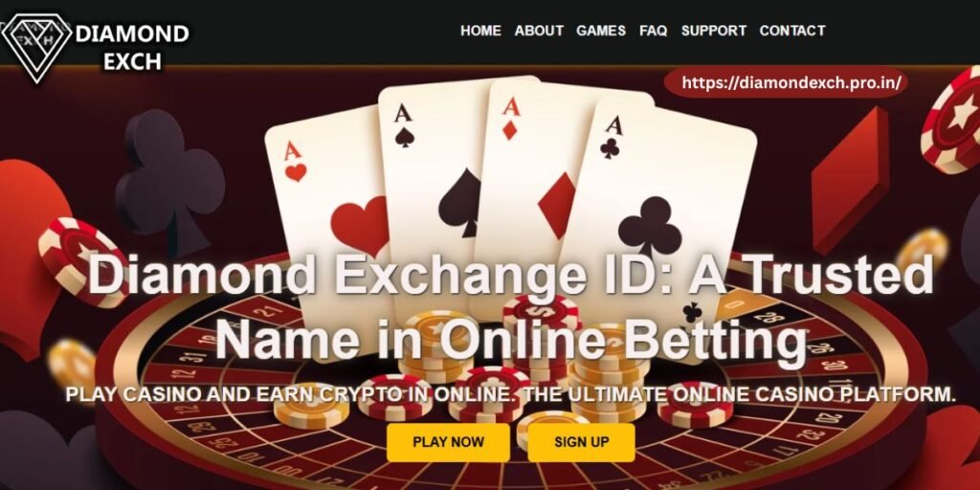
Task: Select FAQ in the navigation bar
Action: point(653,31)
